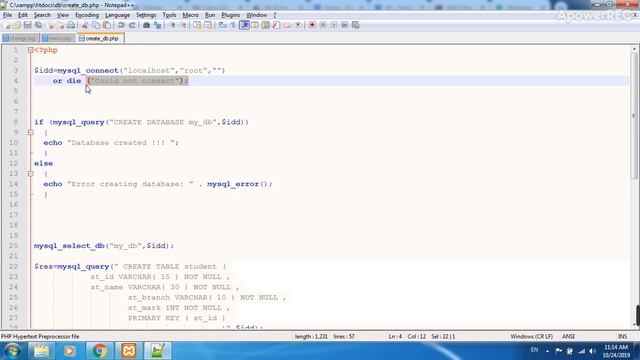Click the Zoom In toolbar icon
Screen dimensions: 640x360
pos(172,25)
